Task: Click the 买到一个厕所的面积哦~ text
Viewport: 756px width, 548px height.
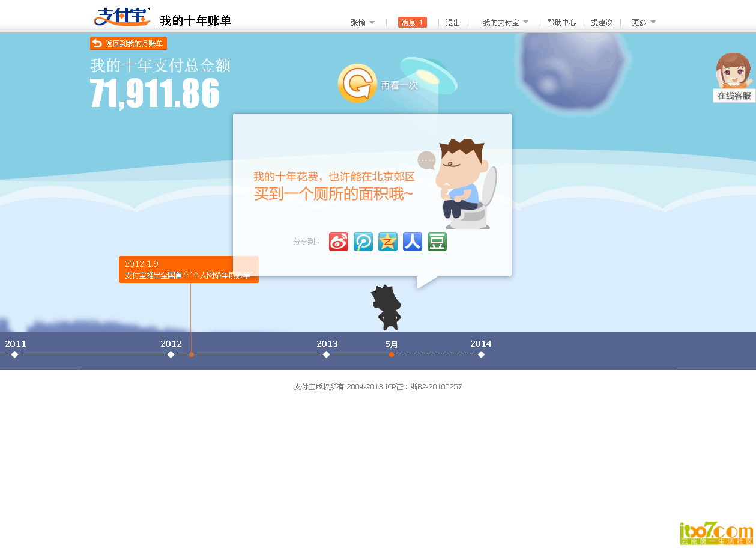Action: [x=333, y=193]
